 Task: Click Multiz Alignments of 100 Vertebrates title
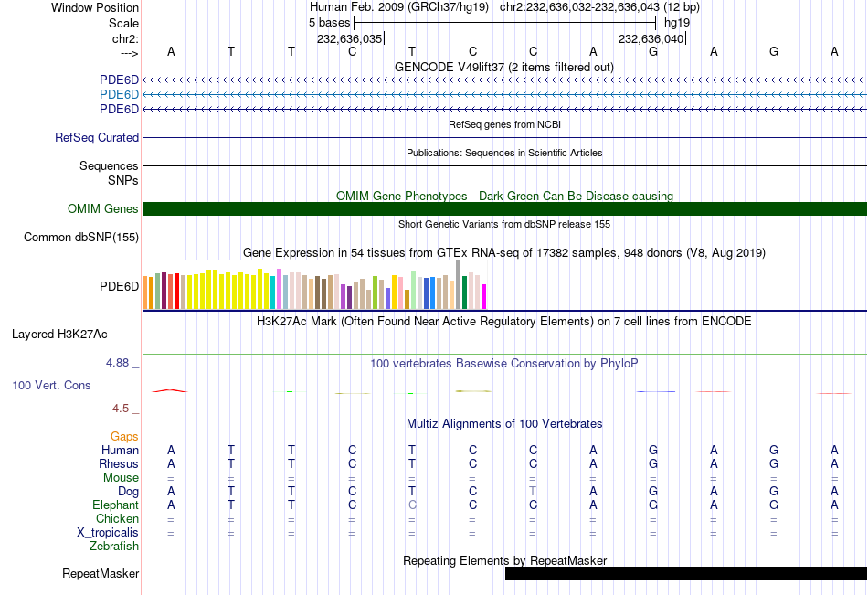point(504,424)
